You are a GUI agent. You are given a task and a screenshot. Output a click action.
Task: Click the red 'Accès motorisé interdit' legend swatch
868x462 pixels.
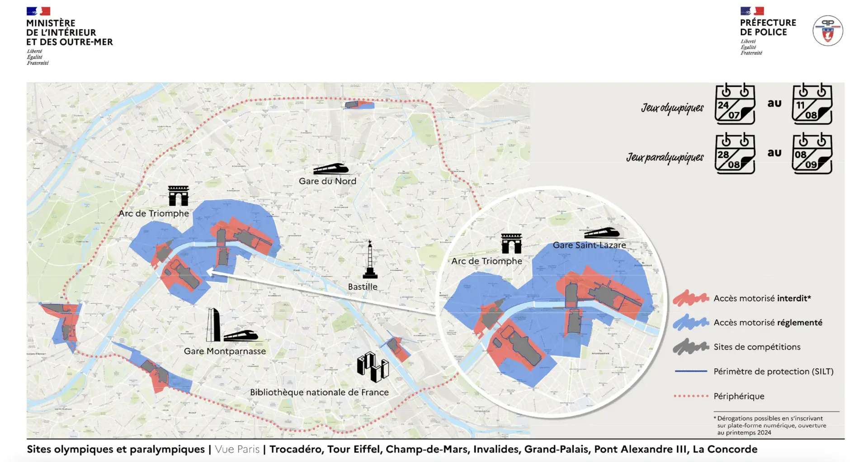pos(690,298)
